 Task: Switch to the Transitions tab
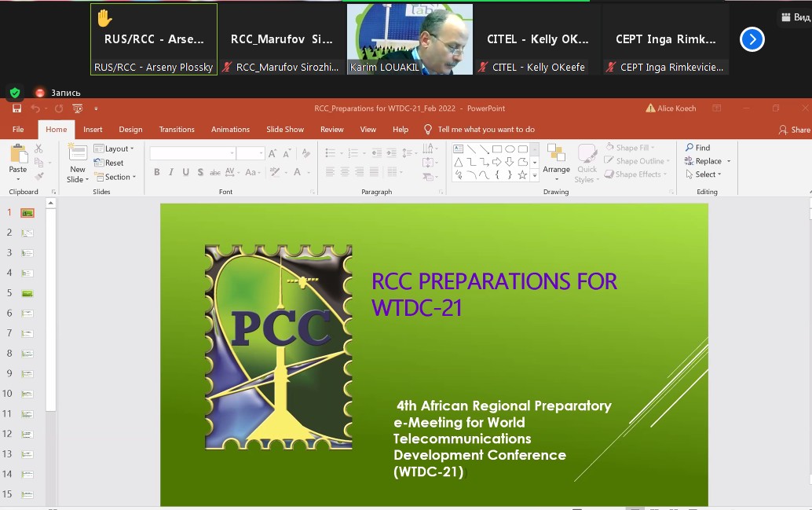[177, 130]
